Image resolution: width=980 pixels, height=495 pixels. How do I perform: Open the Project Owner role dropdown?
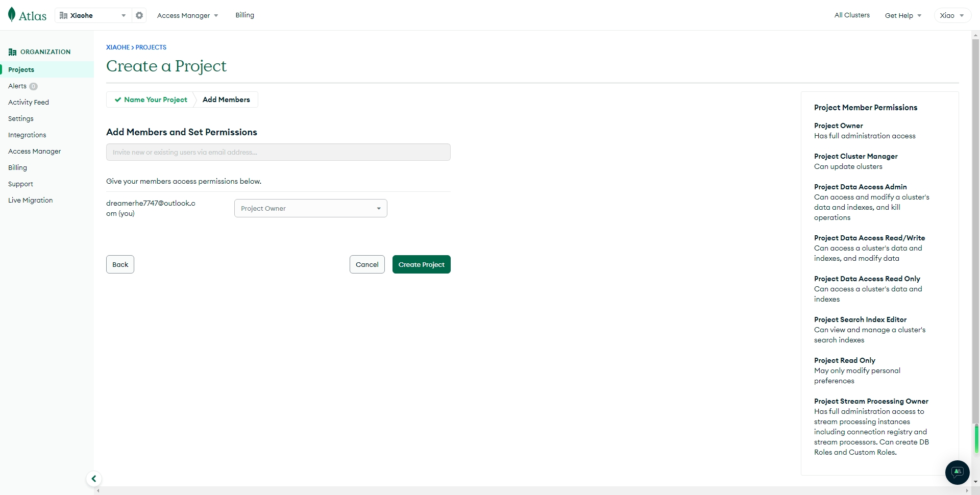pos(311,208)
